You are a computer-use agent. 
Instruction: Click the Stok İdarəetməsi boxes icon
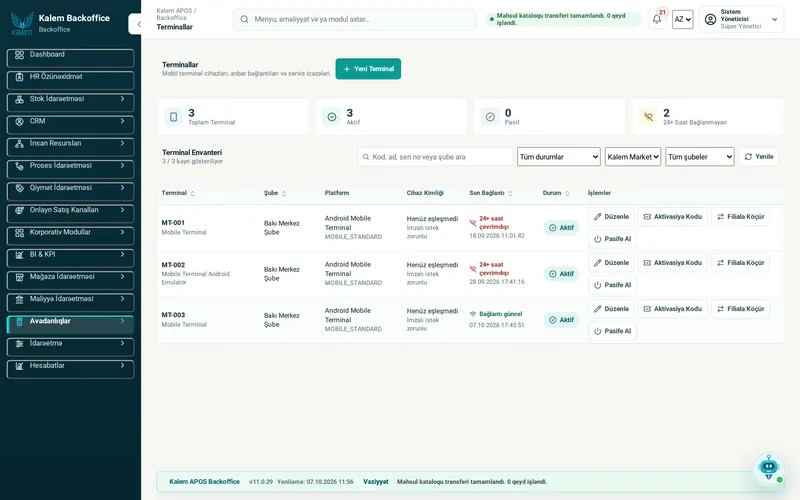tap(19, 99)
